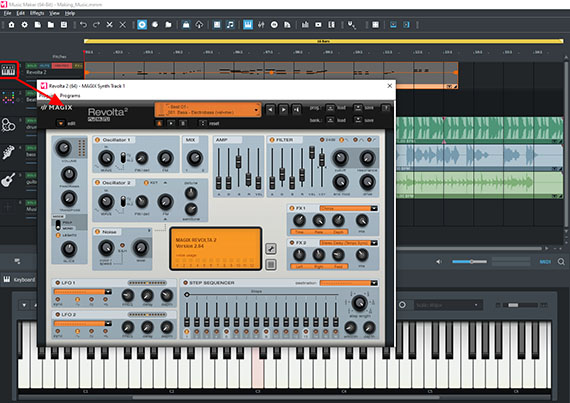
Task: Click the Beatbox track grid icon
Action: coord(8,97)
